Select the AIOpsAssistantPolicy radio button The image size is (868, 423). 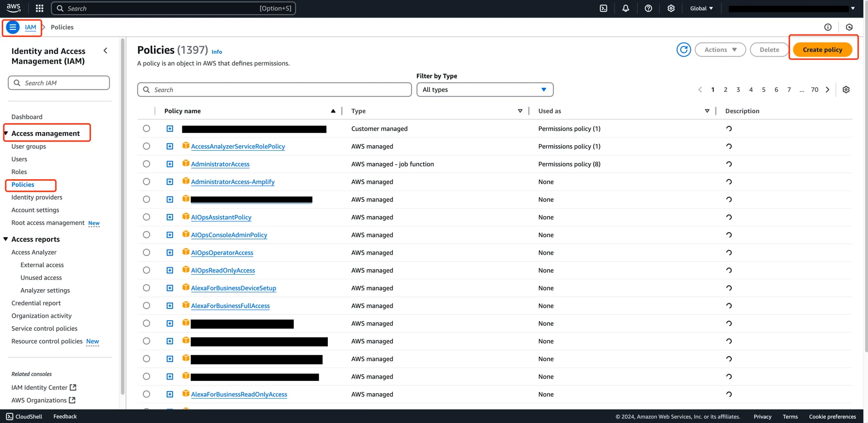(146, 217)
